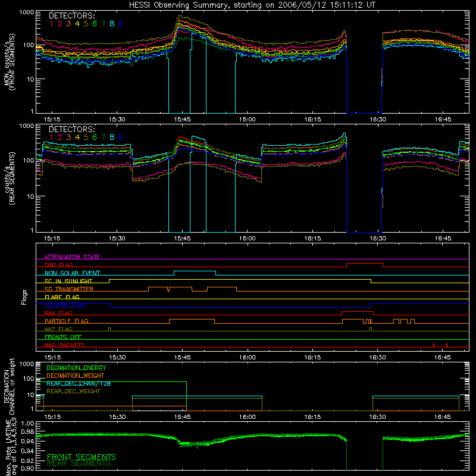The height and width of the screenshot is (476, 476).
Task: Click the raised NON_SOLAR_EVENT step near 15:48
Action: (x=195, y=271)
